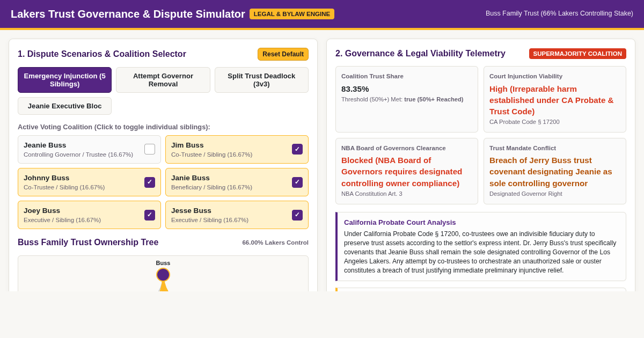Uncheck the Johnny Buss checkbox
The width and height of the screenshot is (644, 338).
pos(150,182)
